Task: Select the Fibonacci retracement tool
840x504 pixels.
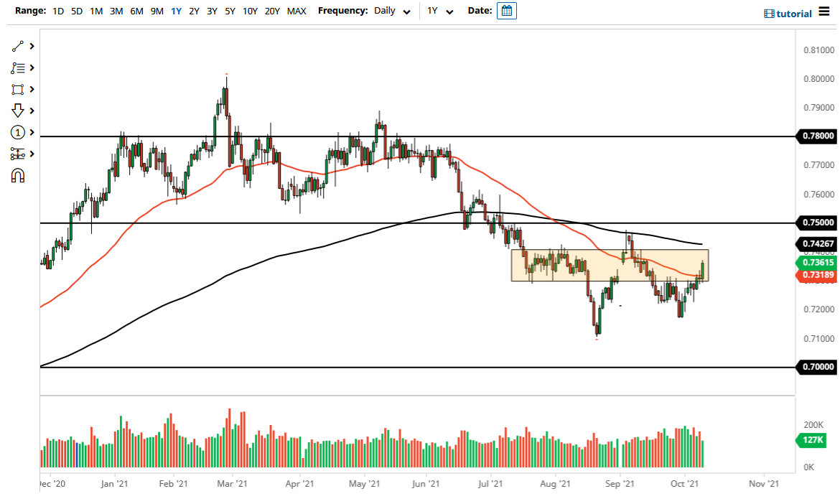Action: [x=18, y=67]
